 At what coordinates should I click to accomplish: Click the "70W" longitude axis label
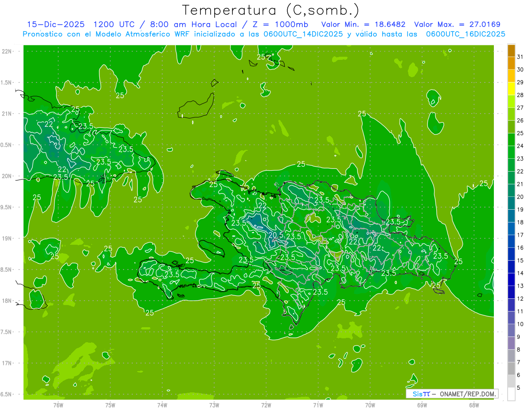[x=370, y=404]
